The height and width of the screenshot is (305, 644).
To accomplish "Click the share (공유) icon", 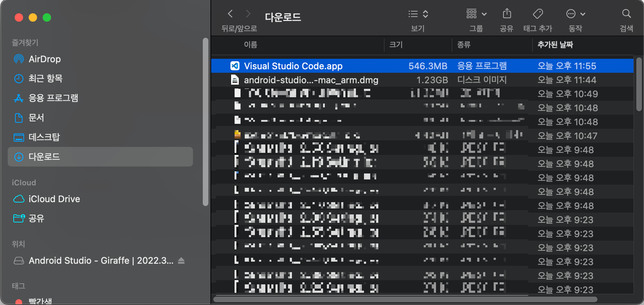I will click(507, 14).
